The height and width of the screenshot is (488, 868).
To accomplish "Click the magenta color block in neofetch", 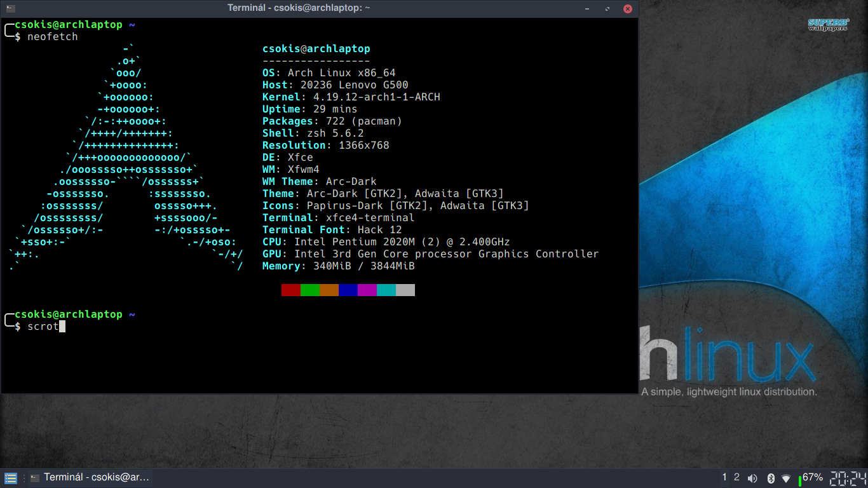I will 367,290.
